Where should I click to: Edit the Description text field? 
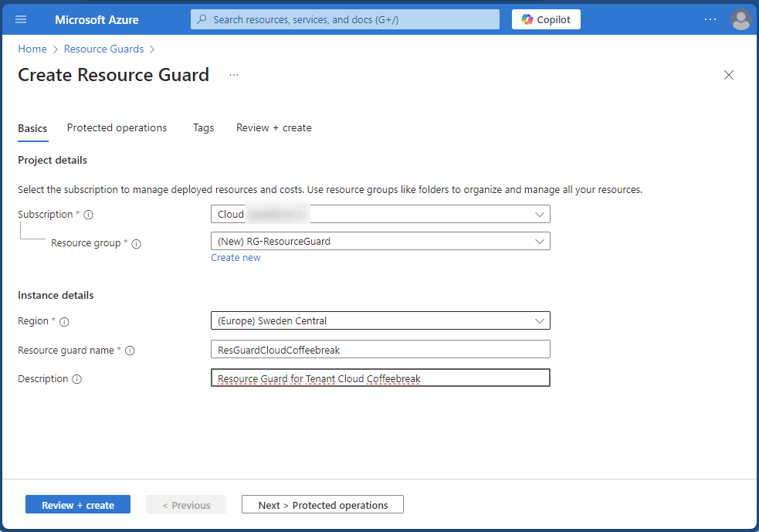tap(381, 378)
